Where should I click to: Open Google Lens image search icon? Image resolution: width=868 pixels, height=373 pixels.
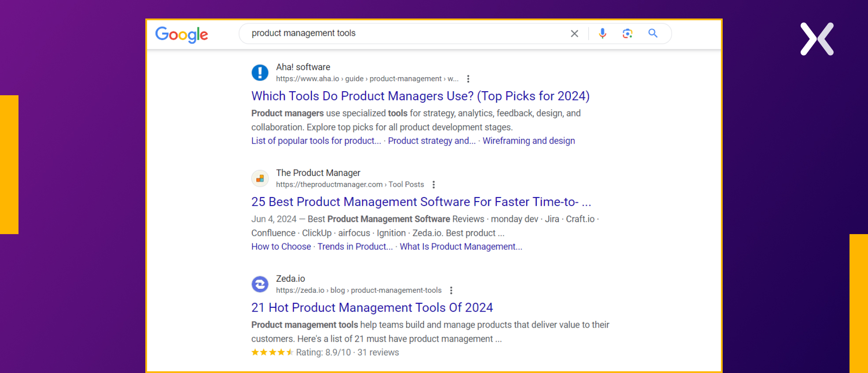tap(628, 34)
